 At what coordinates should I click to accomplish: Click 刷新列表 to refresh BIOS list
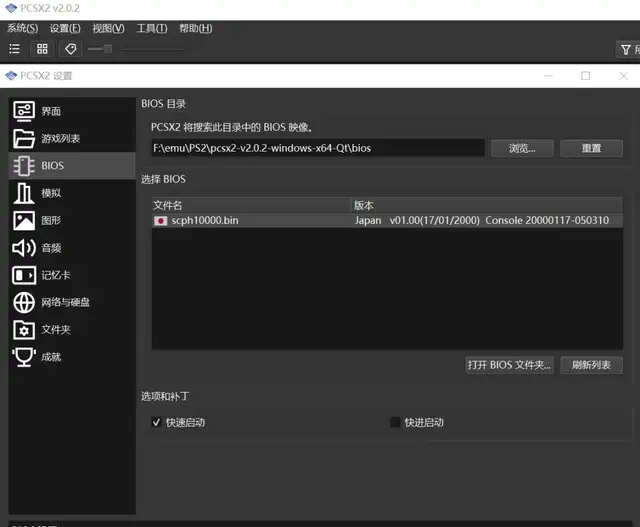tap(591, 365)
